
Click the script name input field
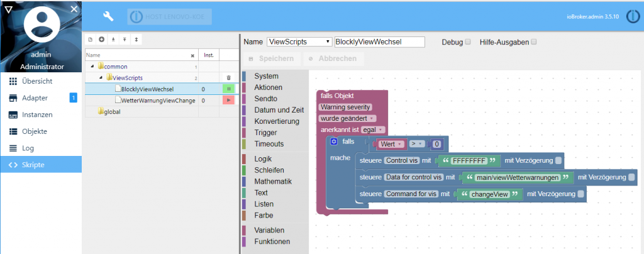380,42
